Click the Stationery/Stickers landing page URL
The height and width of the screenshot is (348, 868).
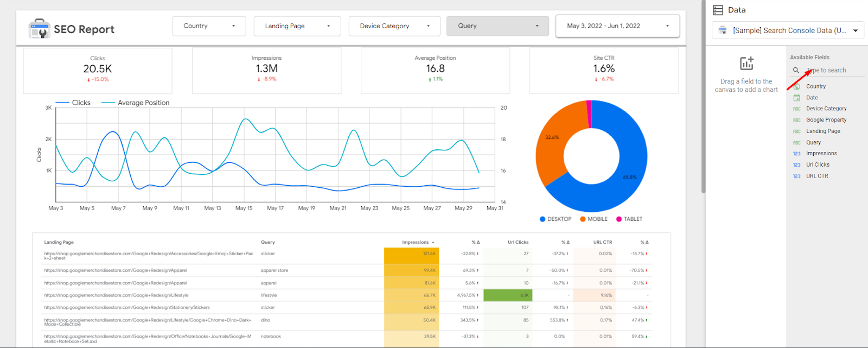127,308
